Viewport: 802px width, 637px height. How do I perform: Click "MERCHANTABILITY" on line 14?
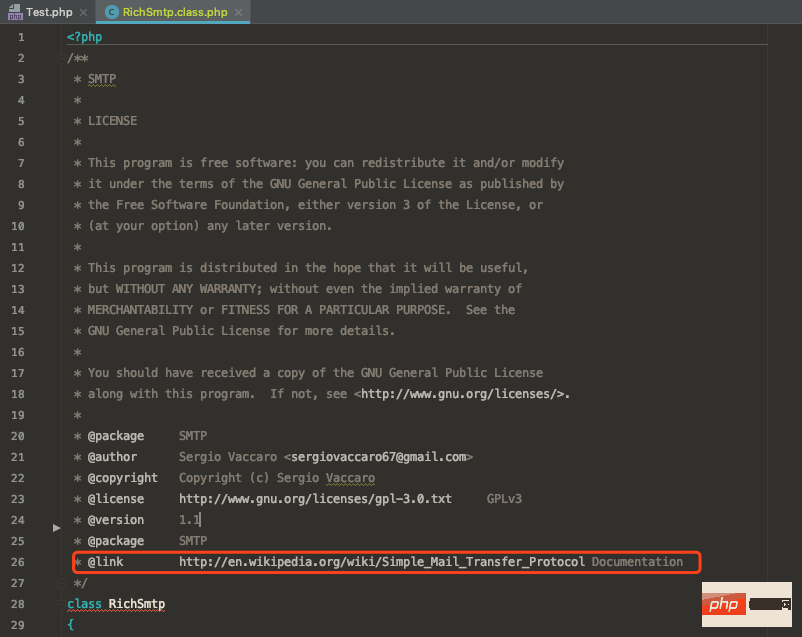[x=140, y=310]
